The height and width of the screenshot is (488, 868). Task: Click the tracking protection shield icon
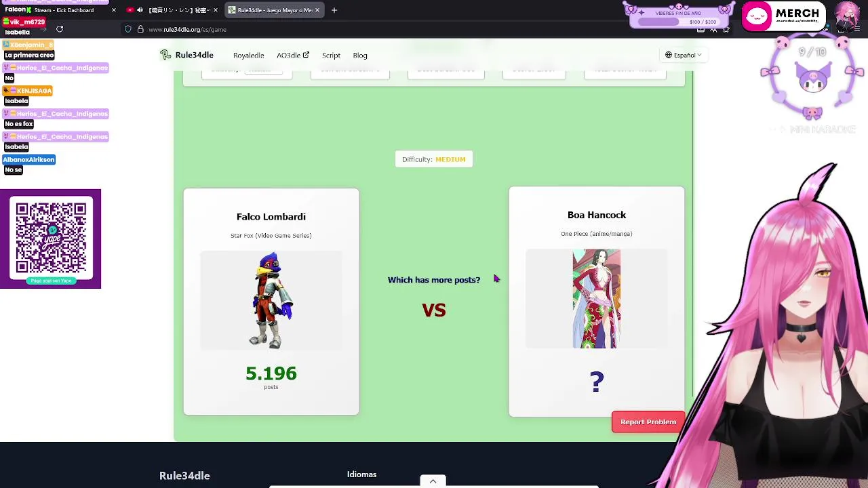pyautogui.click(x=127, y=29)
